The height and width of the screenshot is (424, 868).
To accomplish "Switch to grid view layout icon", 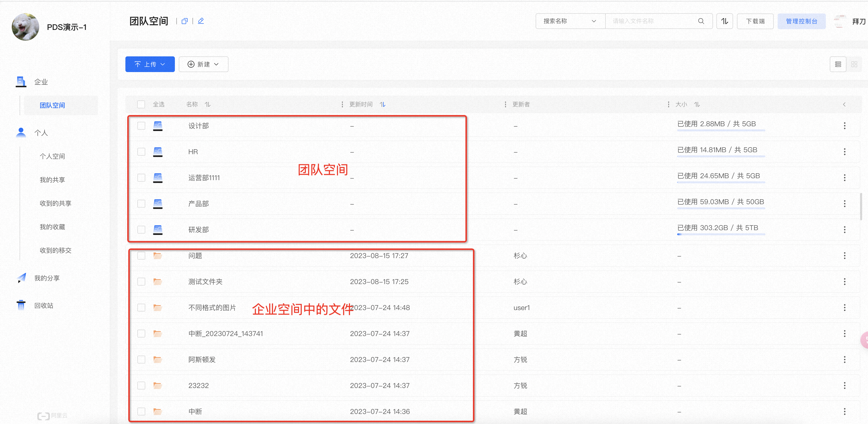I will point(854,64).
